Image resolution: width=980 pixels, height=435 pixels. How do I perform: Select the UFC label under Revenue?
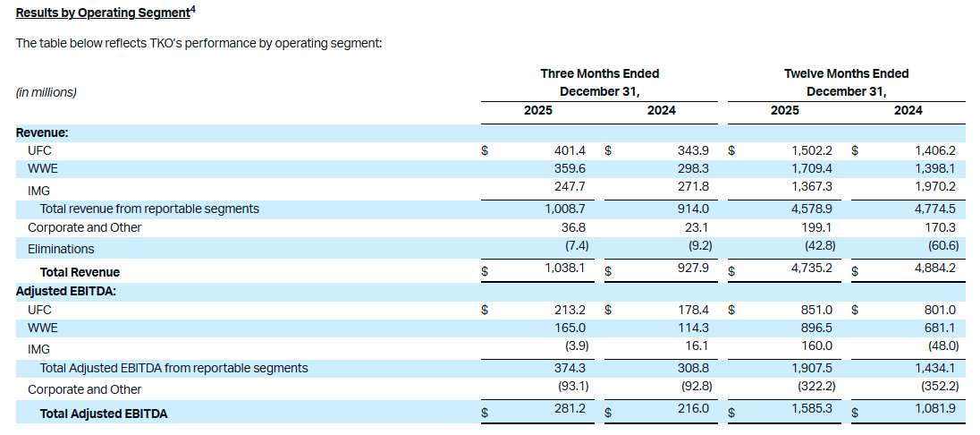click(39, 151)
